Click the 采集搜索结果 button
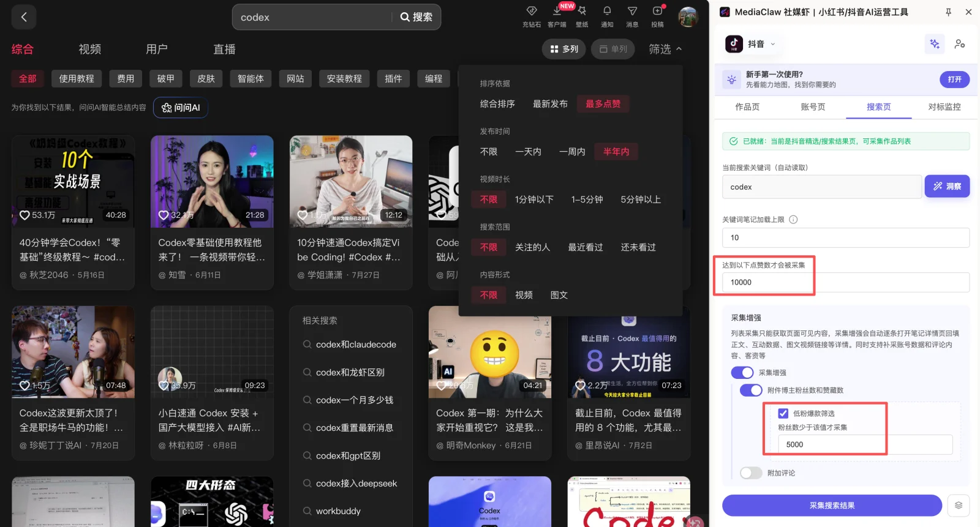Viewport: 980px width, 527px height. pos(832,506)
